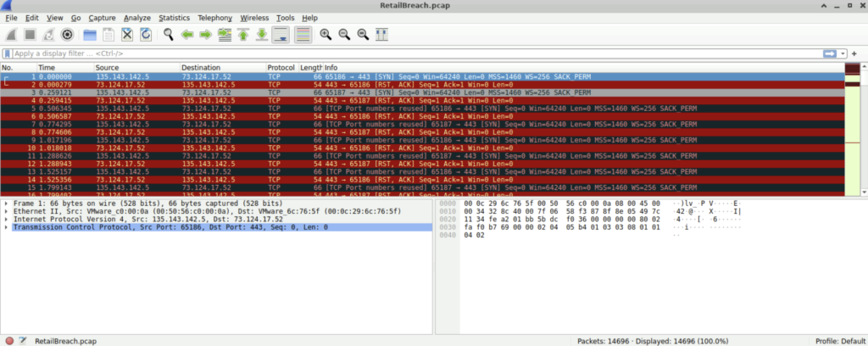Click the find packet magnifier icon
The height and width of the screenshot is (346, 868).
click(169, 35)
